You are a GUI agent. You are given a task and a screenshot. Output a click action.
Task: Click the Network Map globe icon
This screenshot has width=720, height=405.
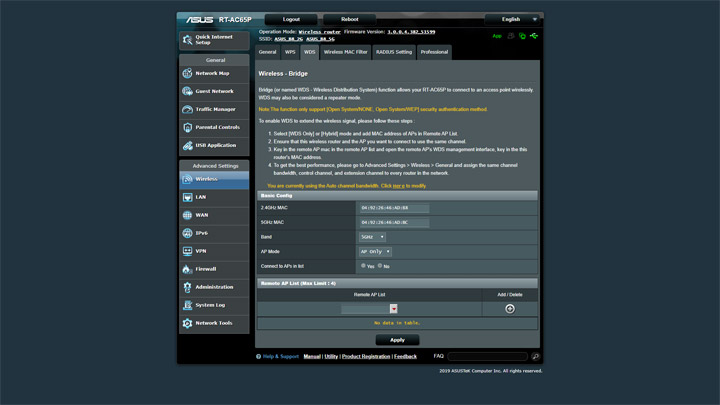pos(187,73)
